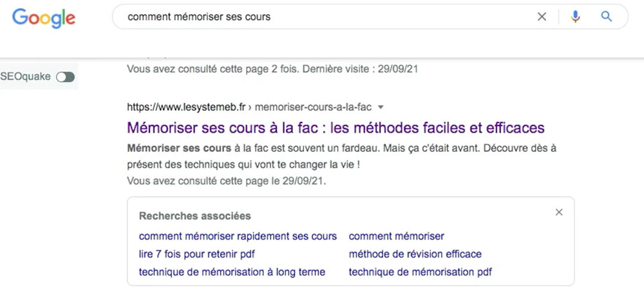The height and width of the screenshot is (302, 644).
Task: Click the visited 29/09/21 note
Action: click(226, 181)
